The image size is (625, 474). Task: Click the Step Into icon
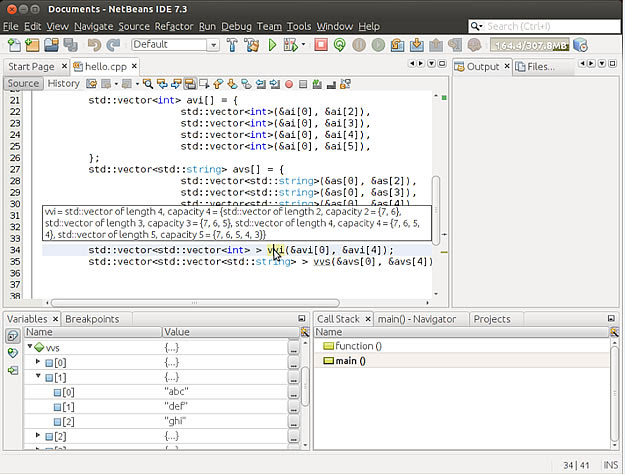pyautogui.click(x=417, y=45)
